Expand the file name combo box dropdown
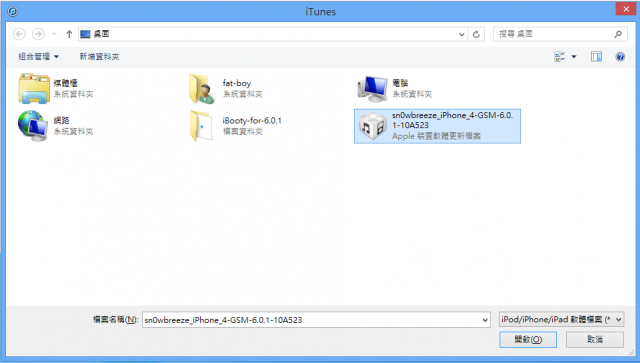 click(x=485, y=320)
